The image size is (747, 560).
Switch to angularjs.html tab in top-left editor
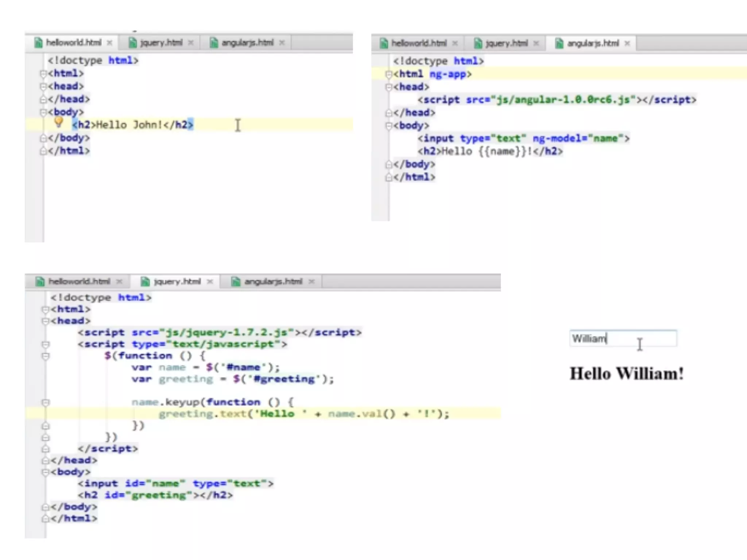pyautogui.click(x=247, y=43)
